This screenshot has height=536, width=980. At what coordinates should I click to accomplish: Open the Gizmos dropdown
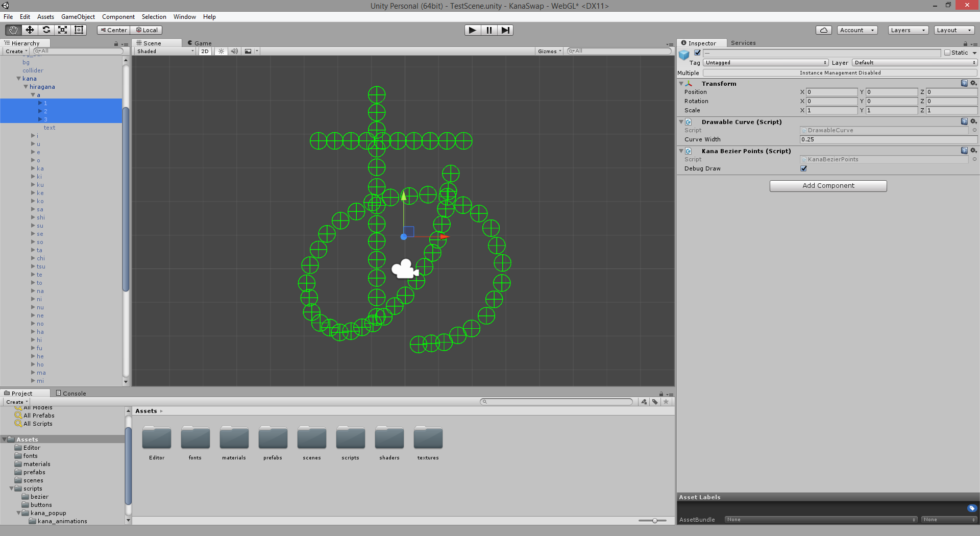click(550, 51)
